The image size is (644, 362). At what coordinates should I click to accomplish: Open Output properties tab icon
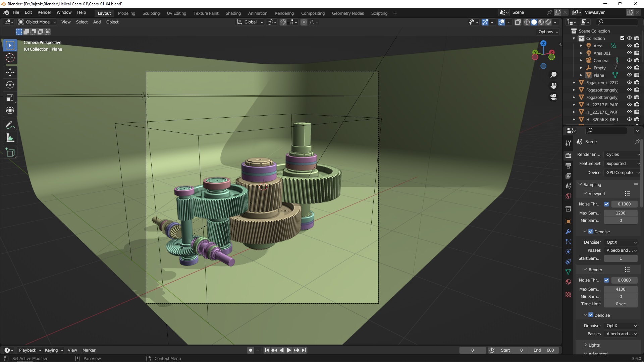coord(568,166)
